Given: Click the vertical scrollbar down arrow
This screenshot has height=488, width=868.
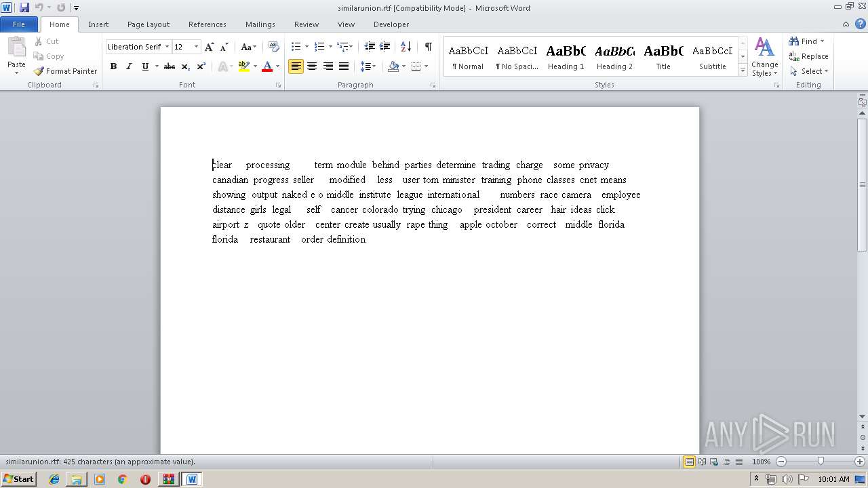Looking at the screenshot, I should [863, 417].
